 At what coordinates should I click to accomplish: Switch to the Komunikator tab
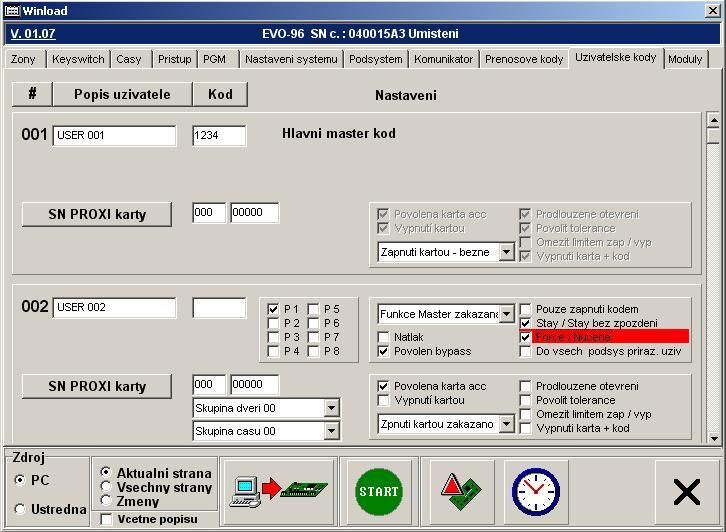(443, 59)
